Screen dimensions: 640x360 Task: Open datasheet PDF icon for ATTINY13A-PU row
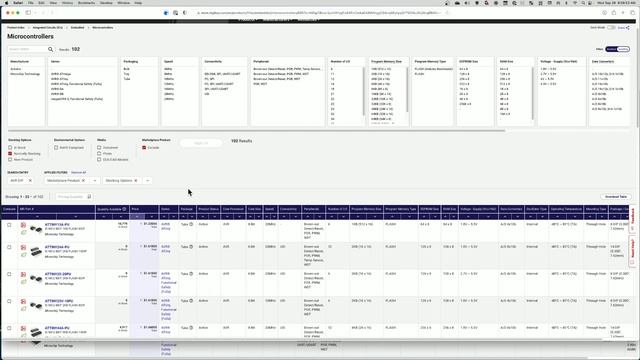[23, 225]
